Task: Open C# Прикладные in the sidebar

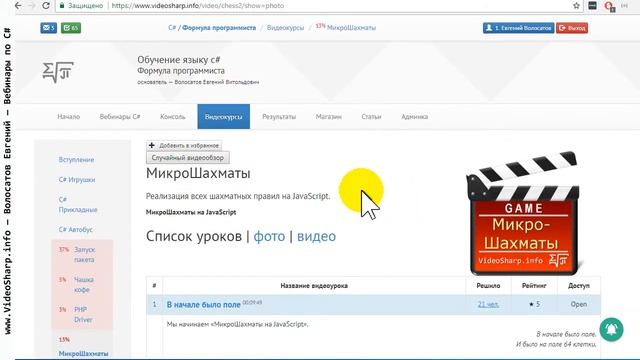Action: (x=78, y=204)
